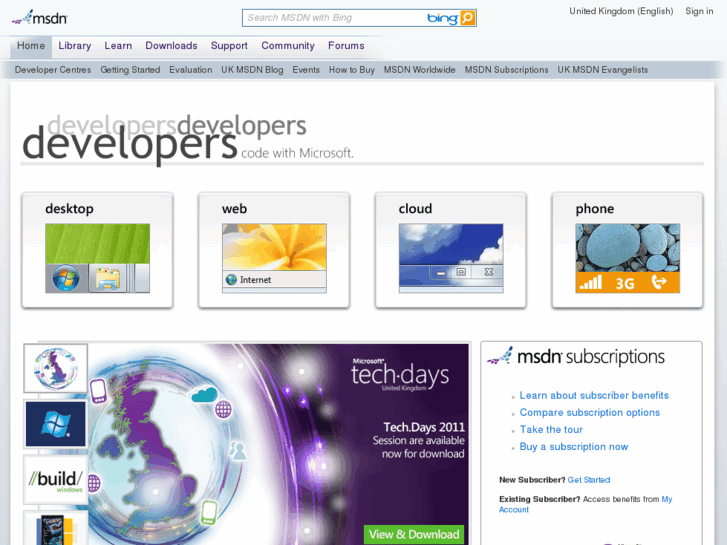The height and width of the screenshot is (545, 727).
Task: Open MSDN Worldwide submenu link
Action: 420,70
